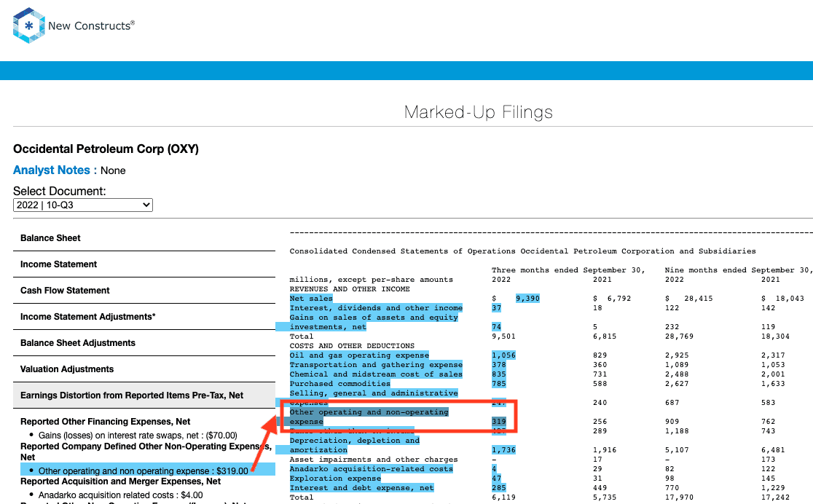Open the Cash Flow Statement tab
The image size is (813, 504).
coord(144,291)
